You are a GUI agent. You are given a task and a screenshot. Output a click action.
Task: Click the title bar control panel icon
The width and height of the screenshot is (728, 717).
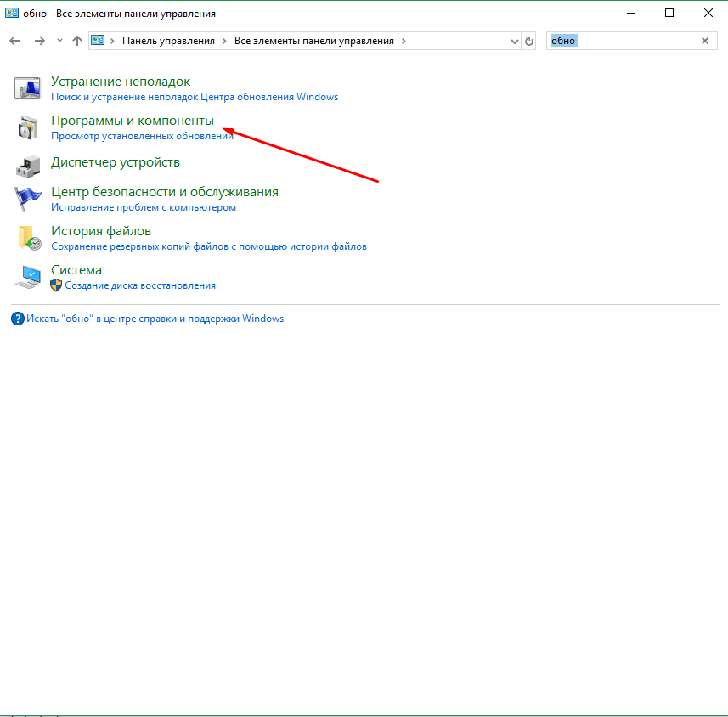coord(12,13)
